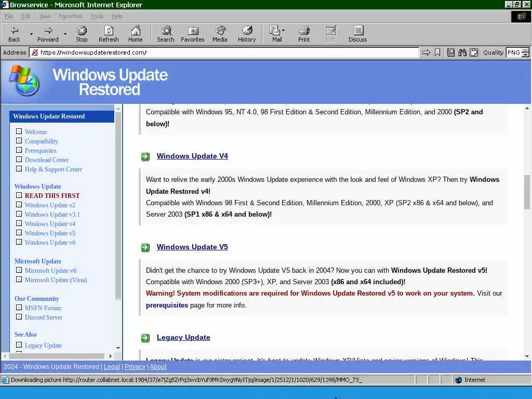Click the main page scroll down arrow
This screenshot has height=399, width=532.
point(527,356)
